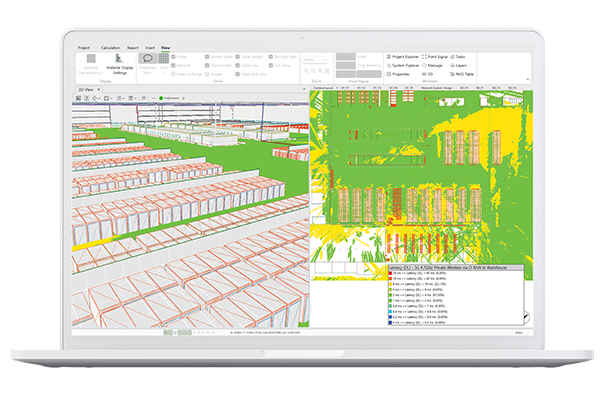Open the NSD Table window

[462, 74]
